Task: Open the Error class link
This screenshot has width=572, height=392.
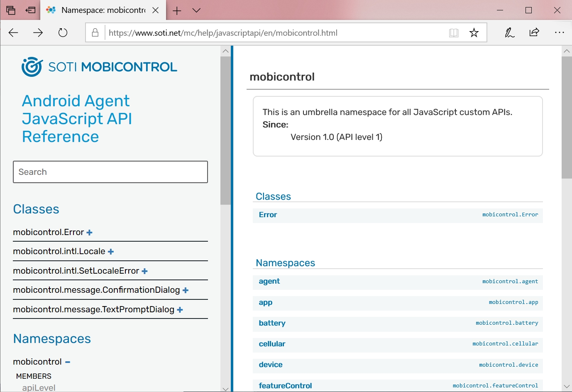Action: 268,215
